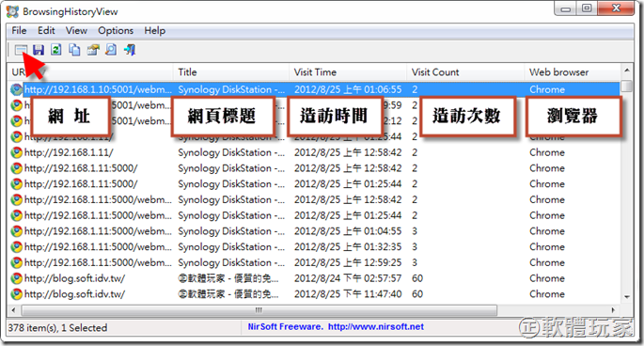This screenshot has height=346, width=644.
Task: Click the 軟體玩家 title on the 11:47:40 row
Action: [228, 294]
